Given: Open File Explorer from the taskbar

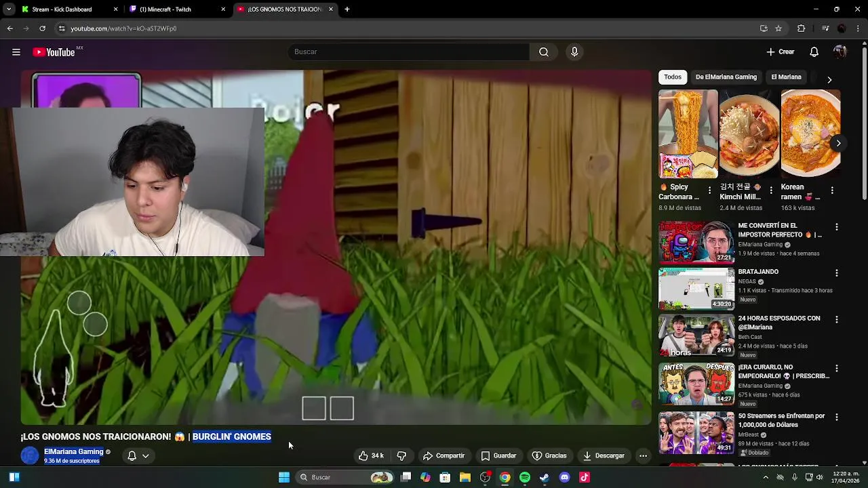Looking at the screenshot, I should [x=465, y=477].
